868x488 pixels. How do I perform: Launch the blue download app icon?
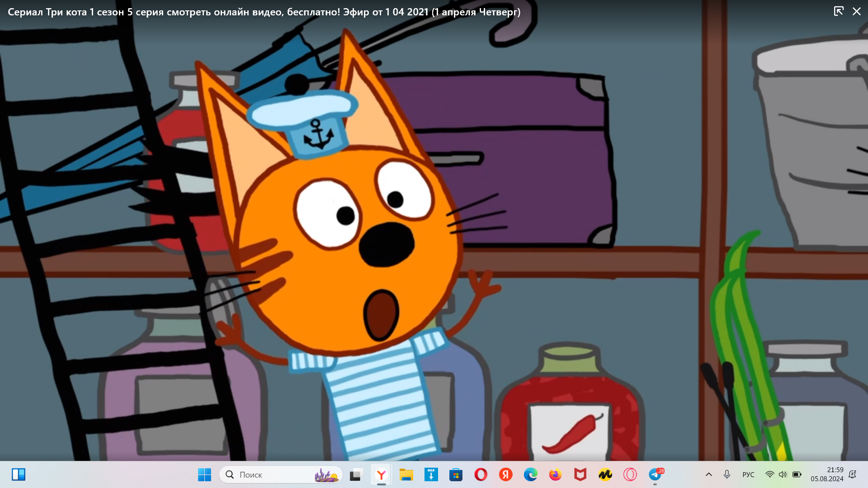coord(431,474)
